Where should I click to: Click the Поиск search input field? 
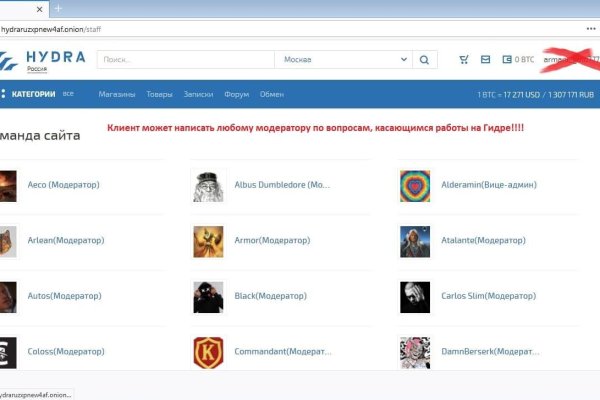coord(185,60)
